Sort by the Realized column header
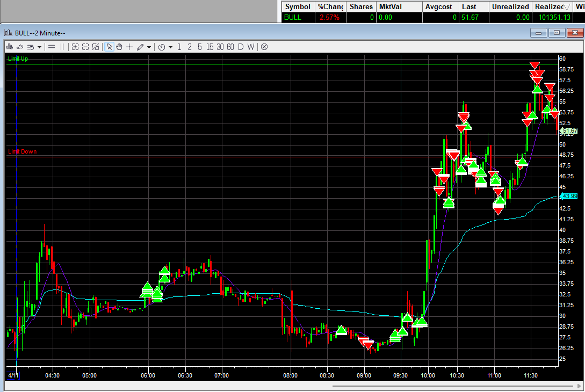The height and width of the screenshot is (392, 585). [x=552, y=6]
